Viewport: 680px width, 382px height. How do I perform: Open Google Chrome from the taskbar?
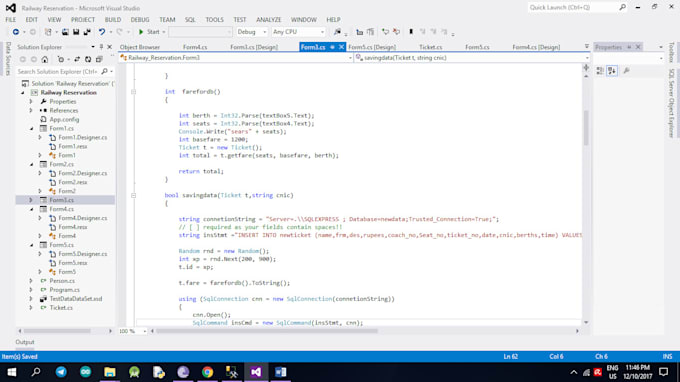click(207, 372)
